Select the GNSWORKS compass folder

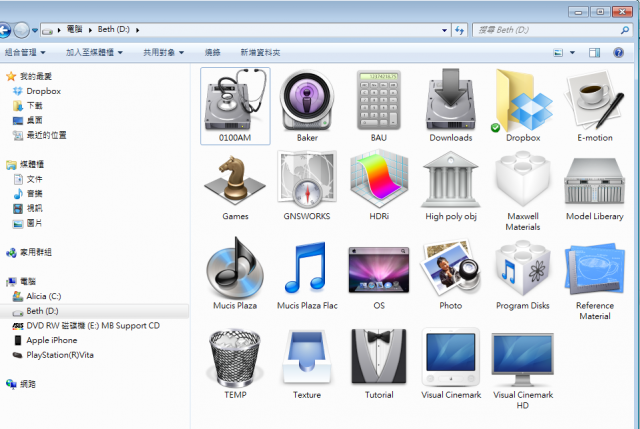307,180
